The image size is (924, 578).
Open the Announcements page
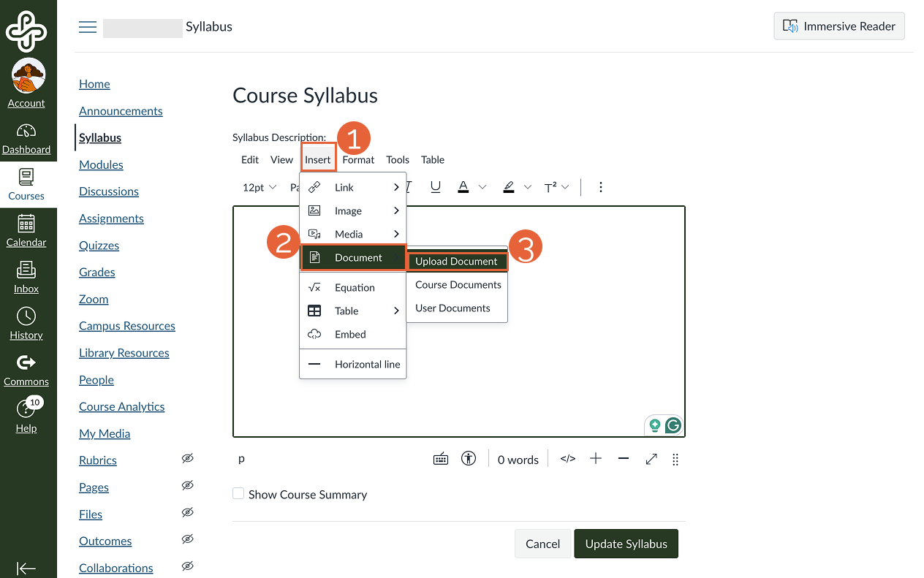point(121,110)
